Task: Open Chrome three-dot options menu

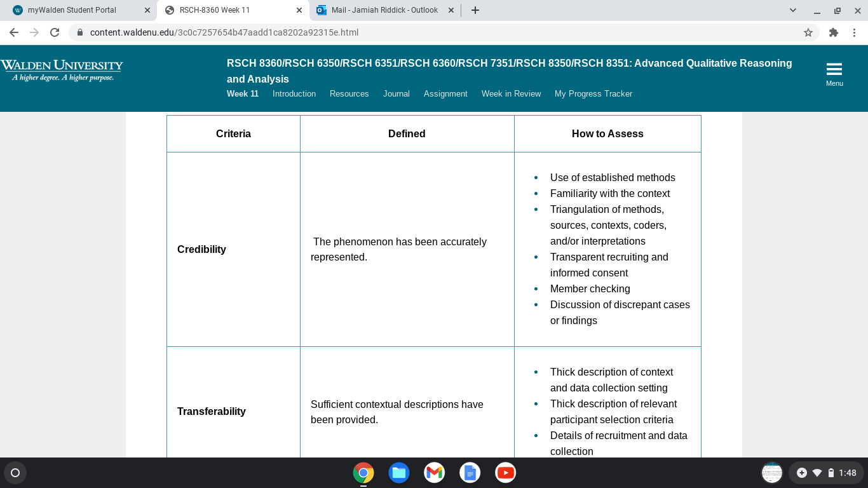Action: coord(854,32)
